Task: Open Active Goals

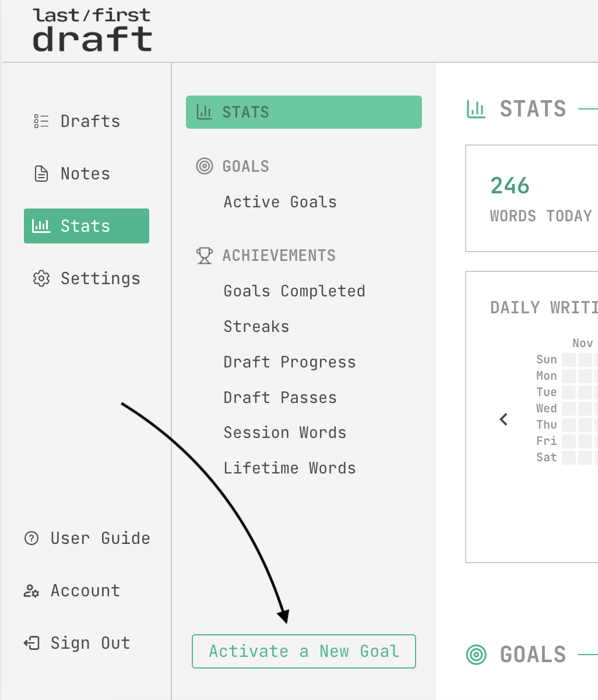Action: click(x=280, y=202)
